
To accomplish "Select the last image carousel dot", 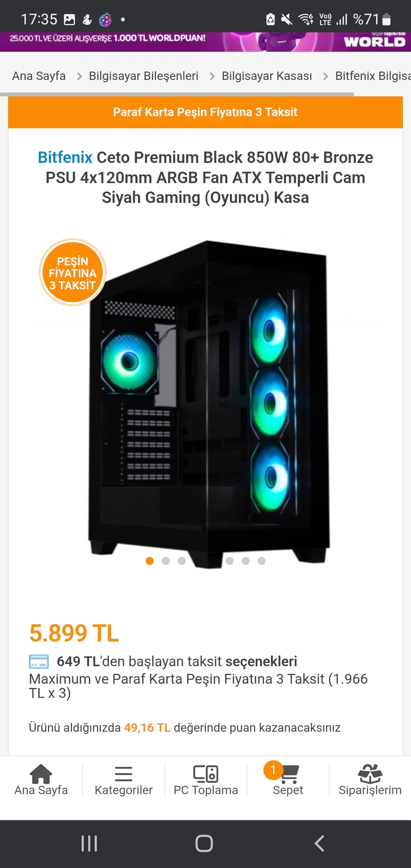I will 262,561.
